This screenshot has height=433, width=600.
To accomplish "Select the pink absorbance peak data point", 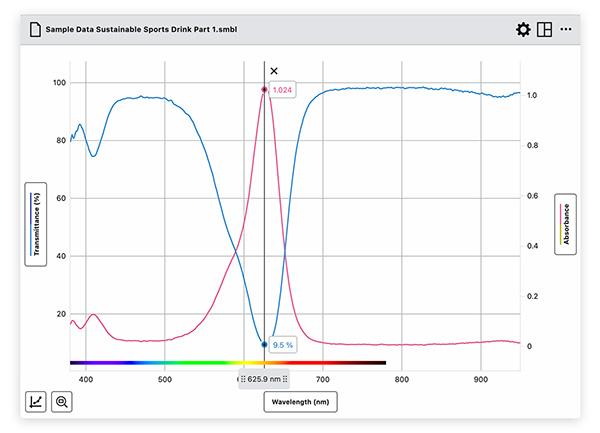I will click(x=264, y=90).
